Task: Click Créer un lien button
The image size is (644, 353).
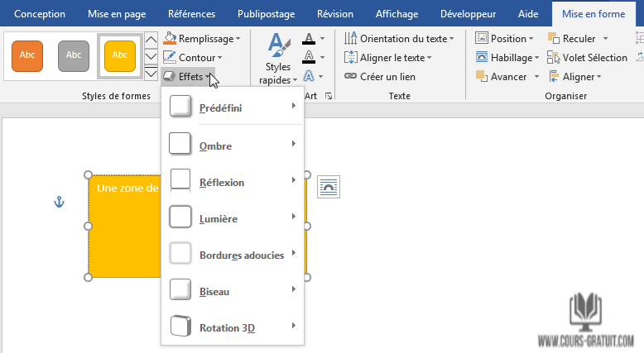Action: (x=380, y=77)
